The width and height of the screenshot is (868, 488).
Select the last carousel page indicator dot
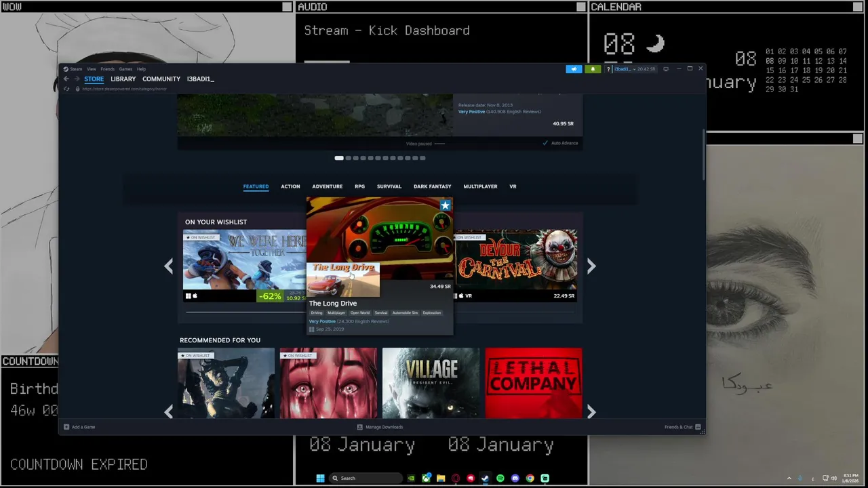point(422,158)
